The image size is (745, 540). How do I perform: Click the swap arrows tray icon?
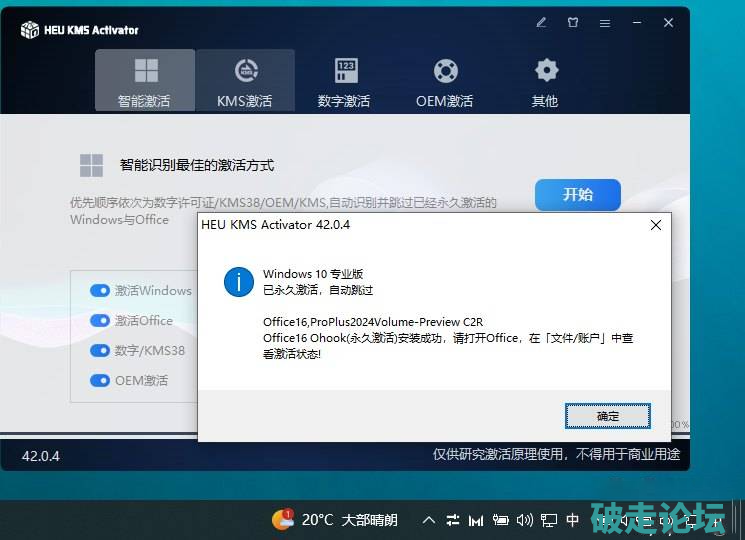(x=453, y=520)
